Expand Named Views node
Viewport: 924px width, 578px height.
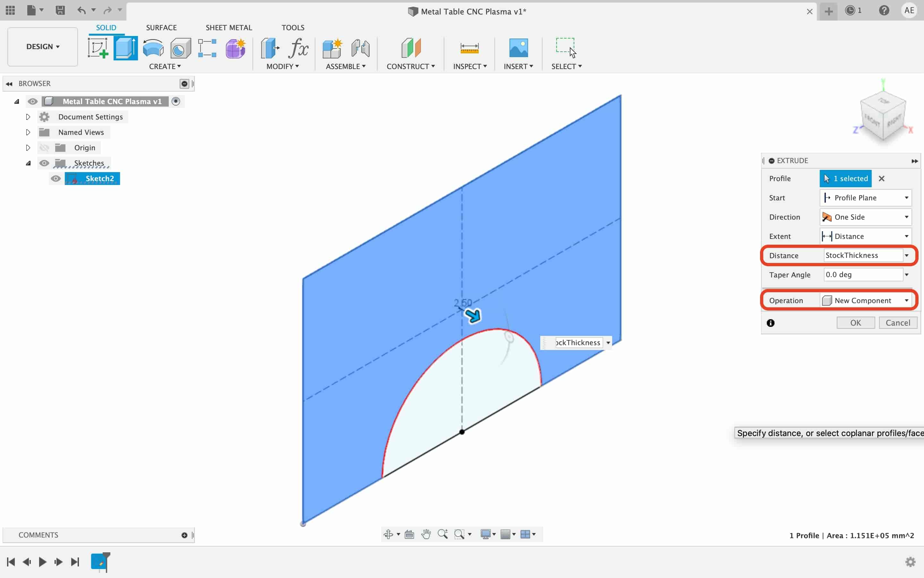(x=28, y=132)
